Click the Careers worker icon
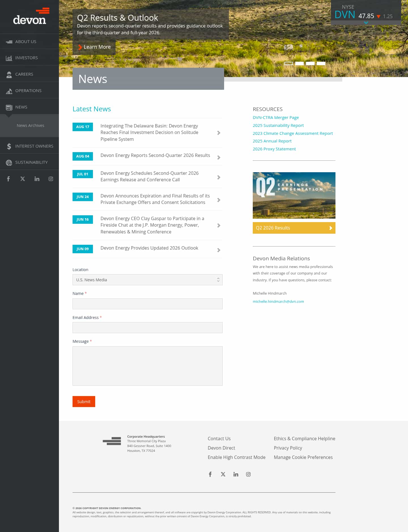408x532 pixels. pyautogui.click(x=9, y=75)
